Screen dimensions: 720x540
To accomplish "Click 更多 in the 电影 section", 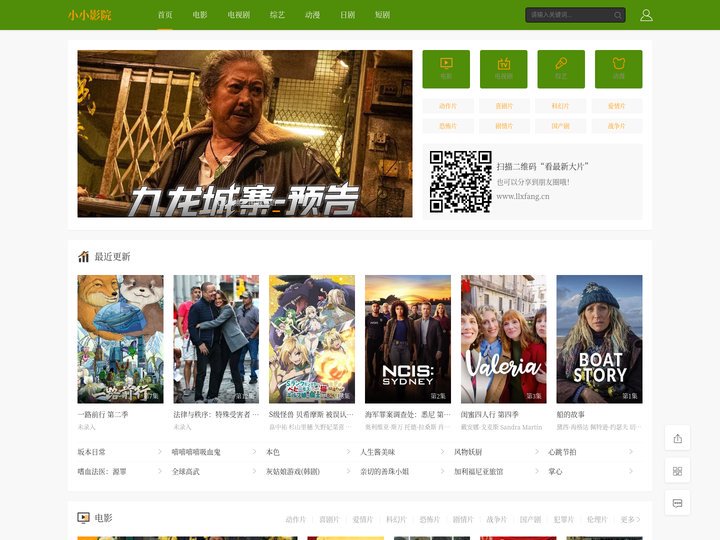I will (630, 519).
